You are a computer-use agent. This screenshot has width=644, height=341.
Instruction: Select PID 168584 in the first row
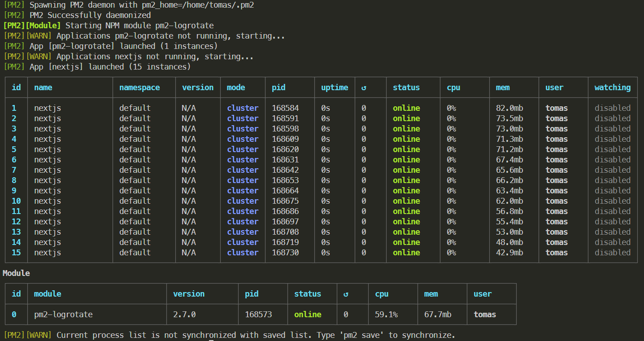(x=285, y=108)
